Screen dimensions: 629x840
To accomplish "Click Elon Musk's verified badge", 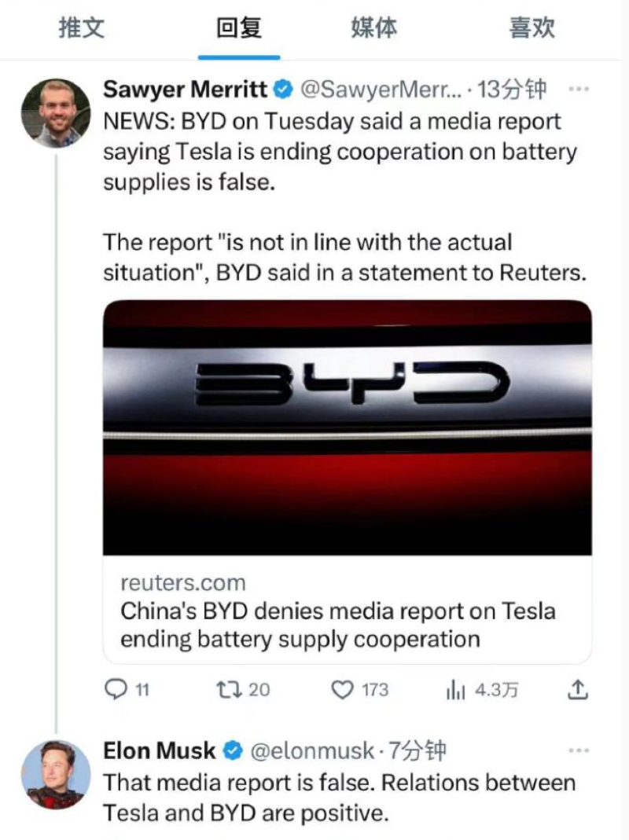I will tap(233, 750).
